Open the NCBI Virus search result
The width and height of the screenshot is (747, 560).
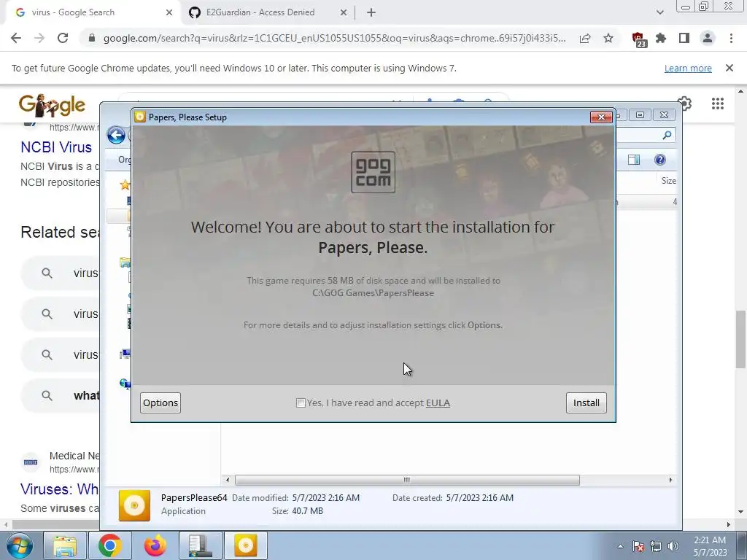tap(56, 147)
